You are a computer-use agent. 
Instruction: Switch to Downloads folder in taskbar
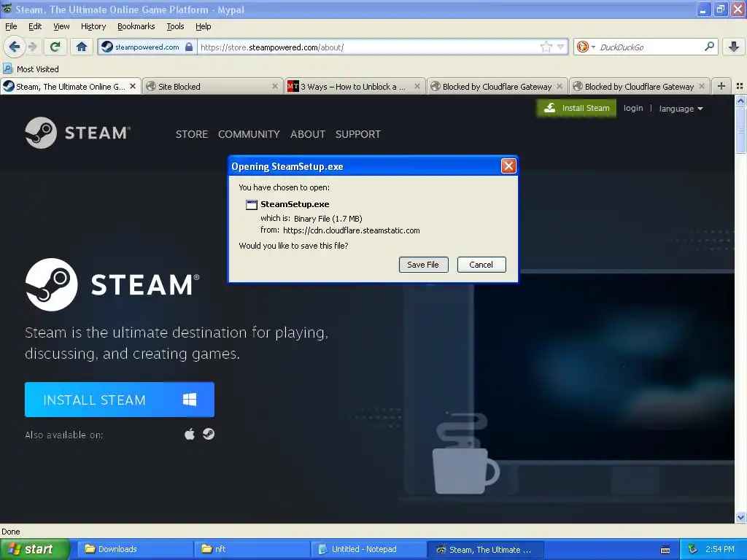[x=134, y=549]
